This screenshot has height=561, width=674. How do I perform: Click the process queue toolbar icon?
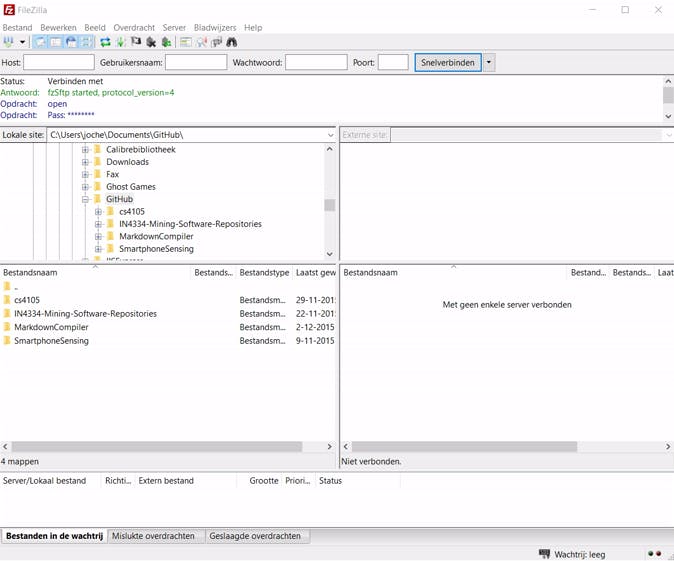pyautogui.click(x=121, y=42)
